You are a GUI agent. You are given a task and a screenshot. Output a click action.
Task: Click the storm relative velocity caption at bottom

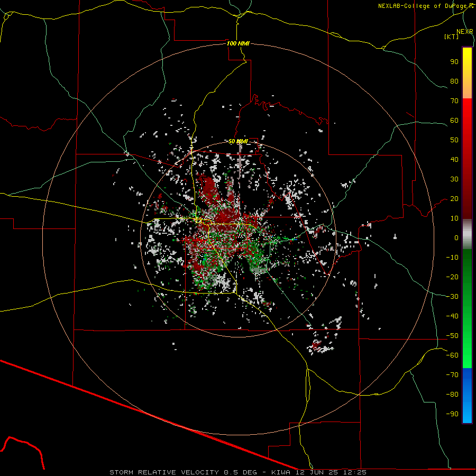point(238,472)
